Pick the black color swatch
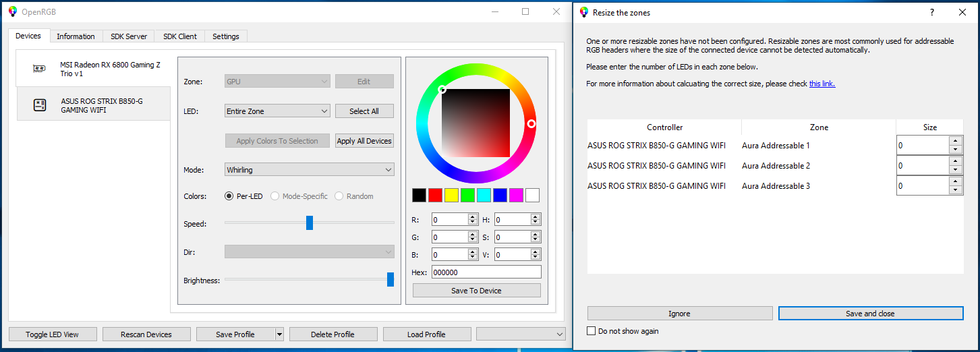This screenshot has width=980, height=352. click(420, 195)
